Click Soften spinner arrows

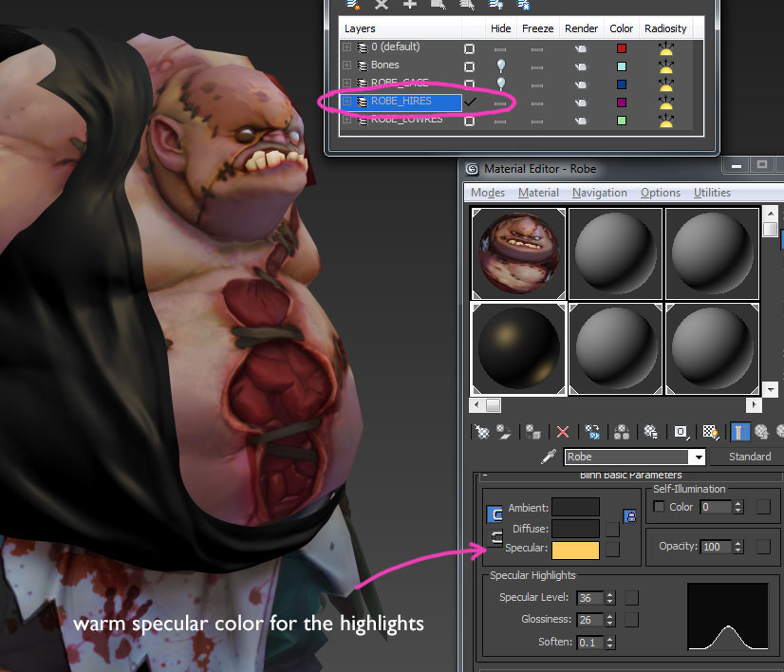(x=609, y=642)
